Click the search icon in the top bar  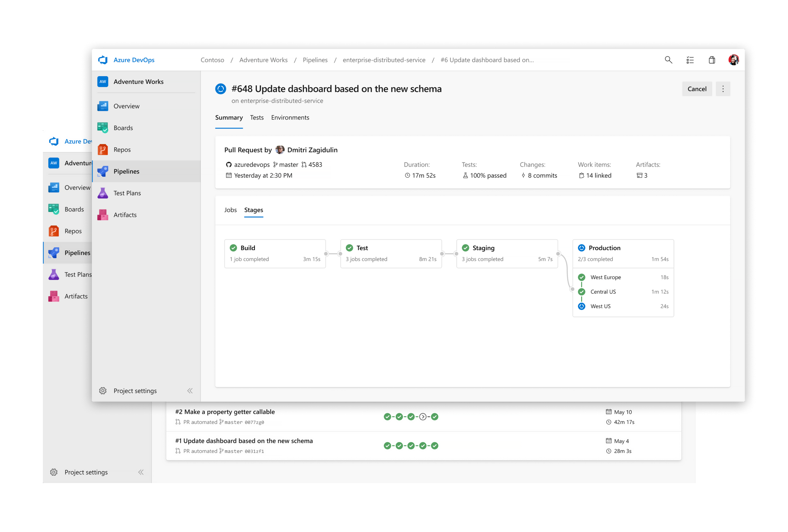pyautogui.click(x=668, y=60)
